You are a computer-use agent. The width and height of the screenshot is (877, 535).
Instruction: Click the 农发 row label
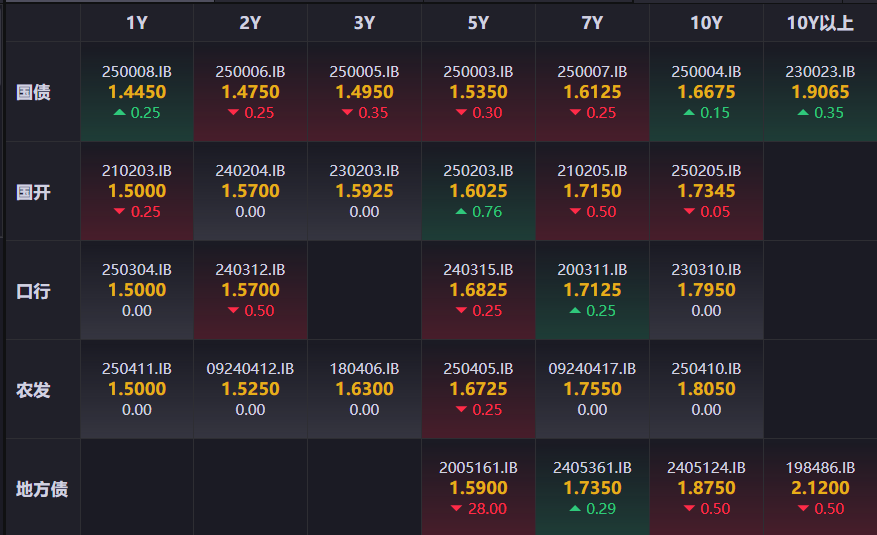tap(34, 390)
